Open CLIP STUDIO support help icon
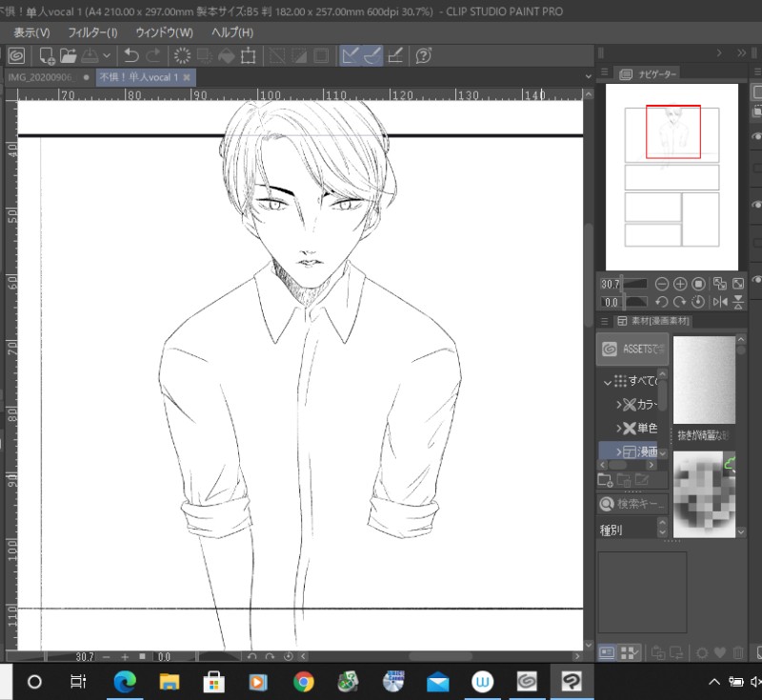Image resolution: width=762 pixels, height=700 pixels. pyautogui.click(x=425, y=56)
